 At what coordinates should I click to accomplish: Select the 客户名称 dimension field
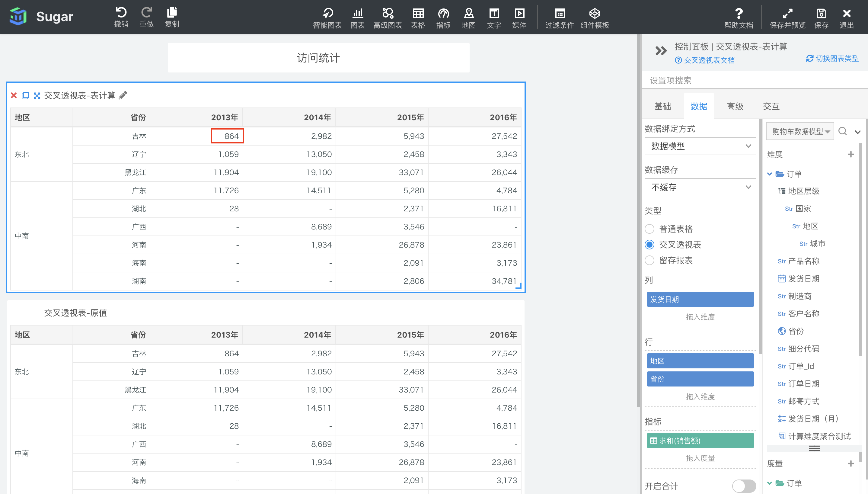799,314
